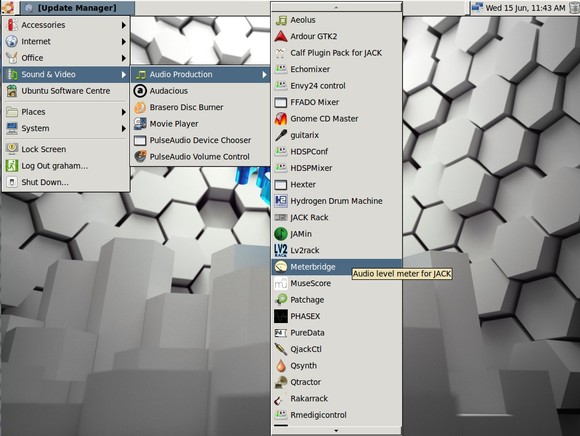
Task: Open the clock showing Wed 15 Jun
Action: (525, 8)
